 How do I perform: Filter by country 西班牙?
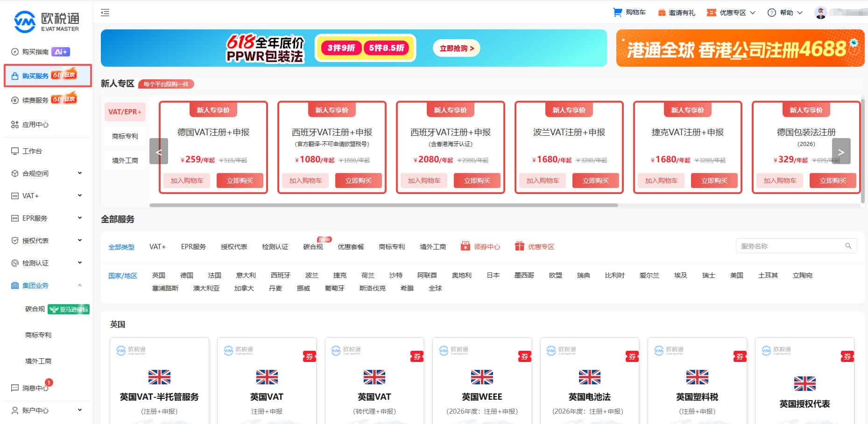(281, 275)
